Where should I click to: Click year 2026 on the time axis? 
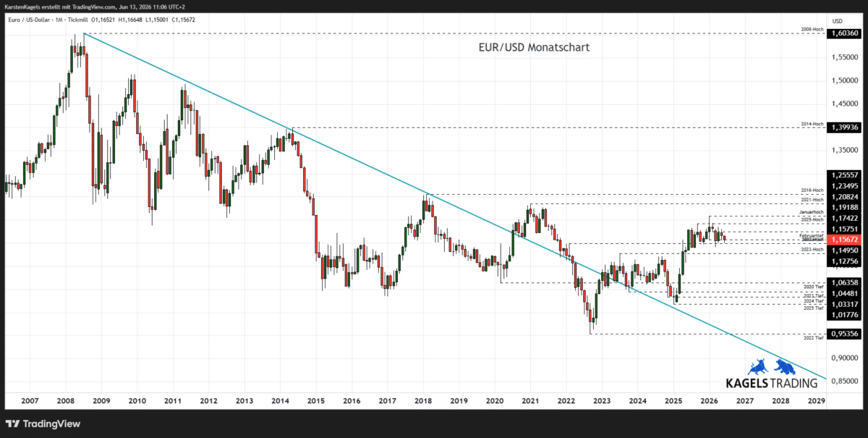[x=709, y=400]
